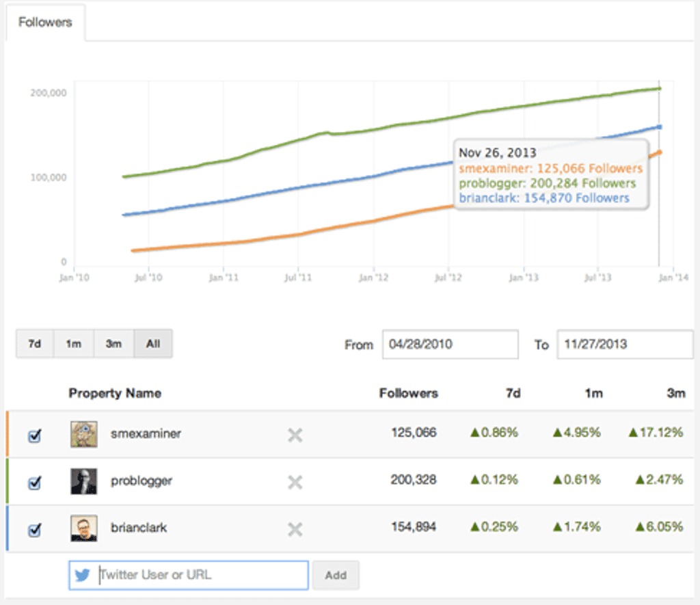Click problogger 7d growth 0.12%

(x=494, y=480)
